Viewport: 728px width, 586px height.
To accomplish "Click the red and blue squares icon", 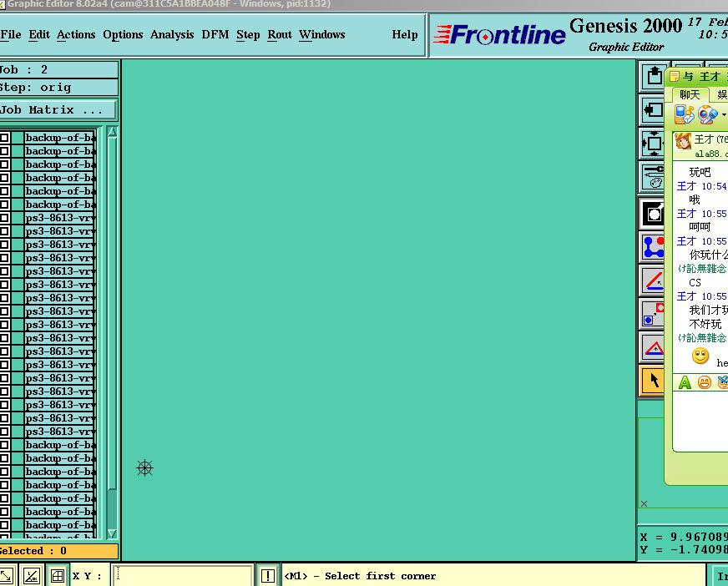I will (x=653, y=313).
